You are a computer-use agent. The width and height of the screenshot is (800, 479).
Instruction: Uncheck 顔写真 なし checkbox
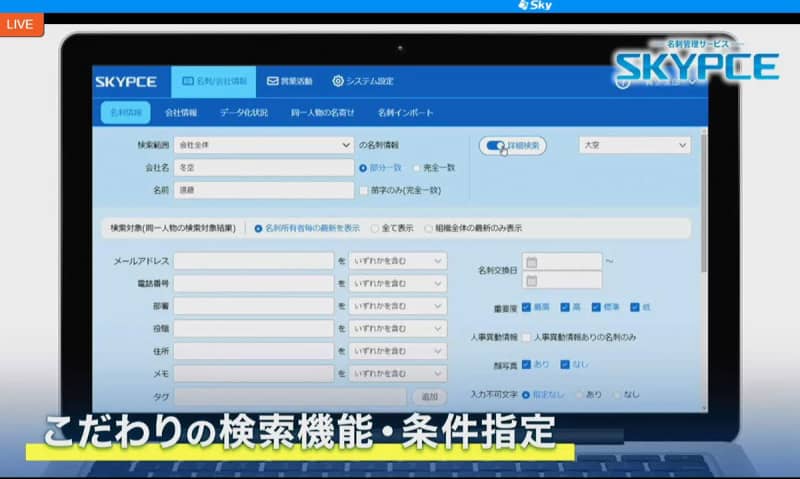tap(565, 364)
